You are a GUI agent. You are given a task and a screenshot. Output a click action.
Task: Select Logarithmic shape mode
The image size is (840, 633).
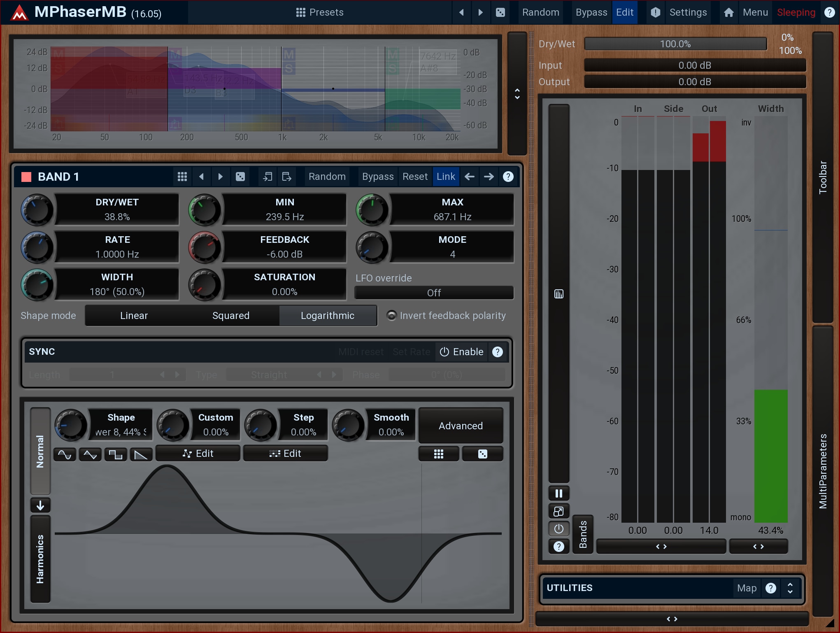[x=328, y=316]
